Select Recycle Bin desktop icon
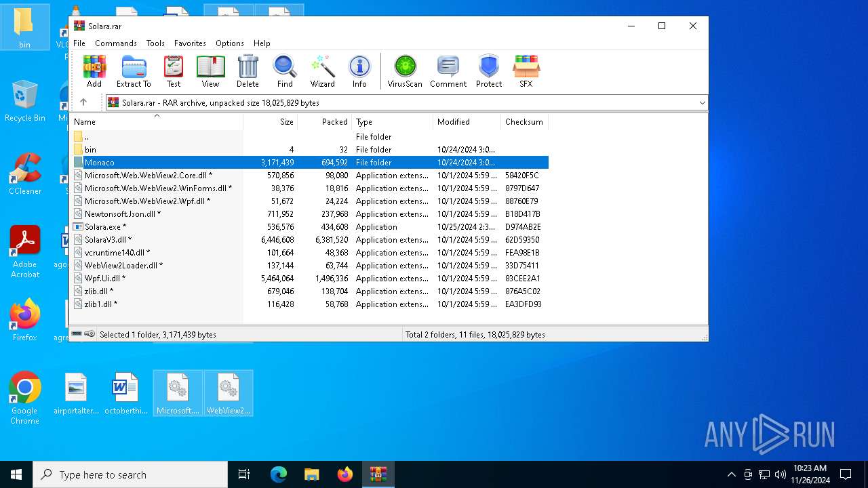 click(24, 102)
